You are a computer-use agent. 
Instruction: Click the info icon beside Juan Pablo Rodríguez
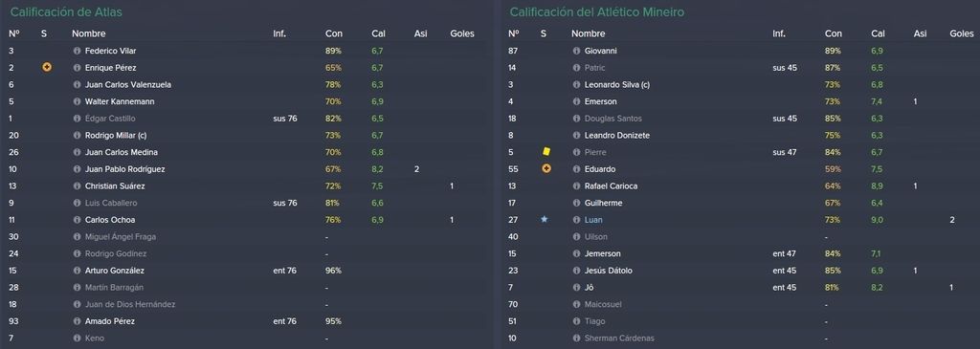tap(77, 169)
